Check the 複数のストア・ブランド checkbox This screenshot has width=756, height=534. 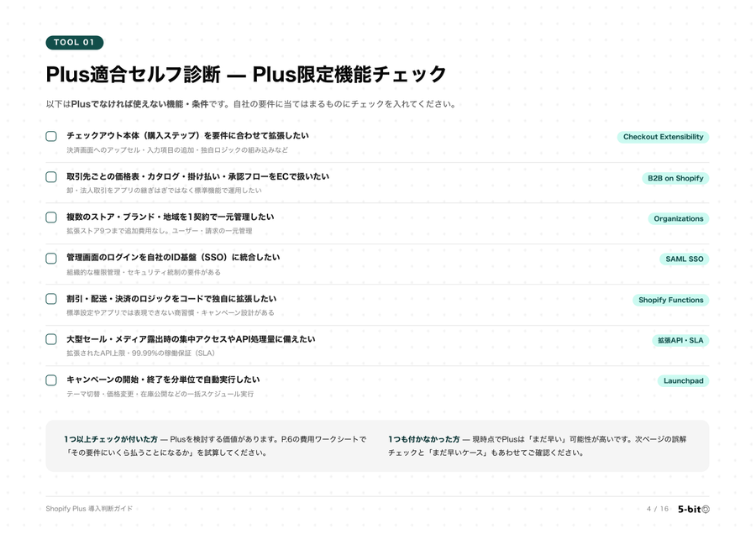(x=51, y=217)
